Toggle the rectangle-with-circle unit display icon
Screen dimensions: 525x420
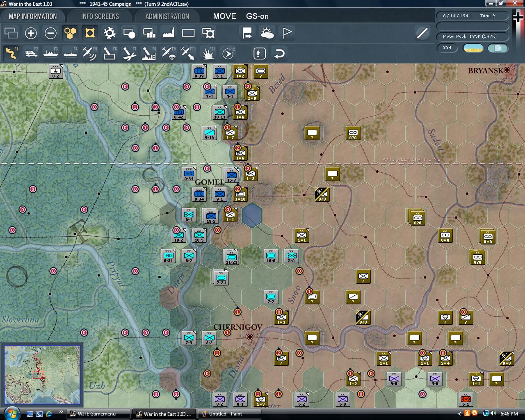[129, 33]
